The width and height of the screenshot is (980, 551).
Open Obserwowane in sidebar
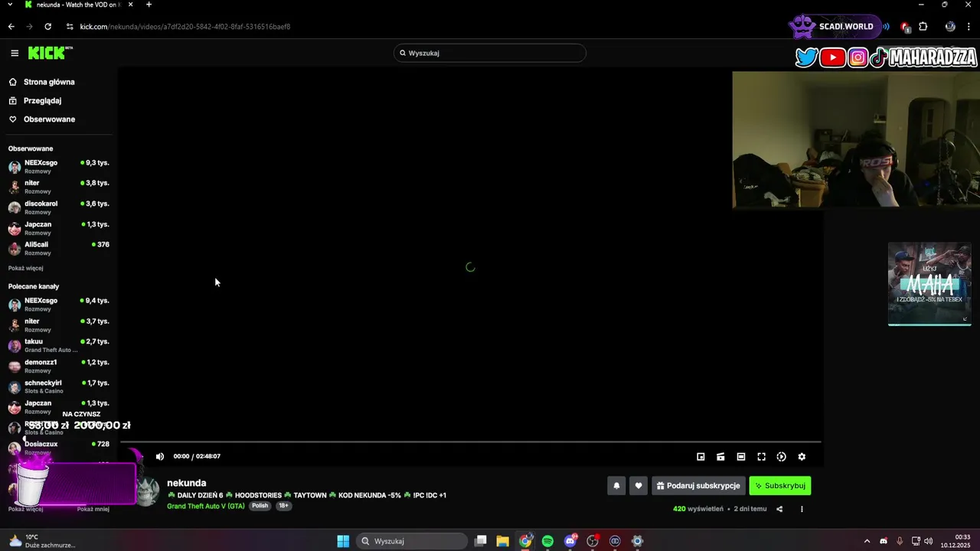pos(42,119)
